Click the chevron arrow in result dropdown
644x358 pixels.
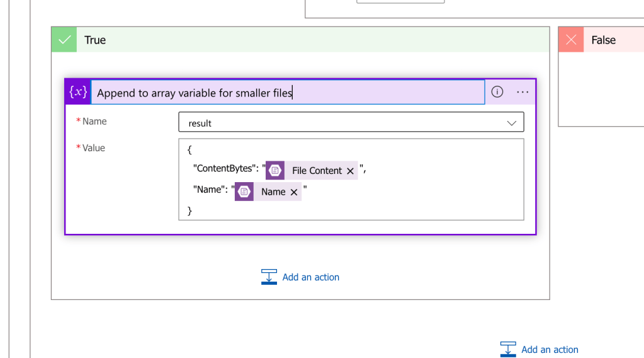coord(511,123)
